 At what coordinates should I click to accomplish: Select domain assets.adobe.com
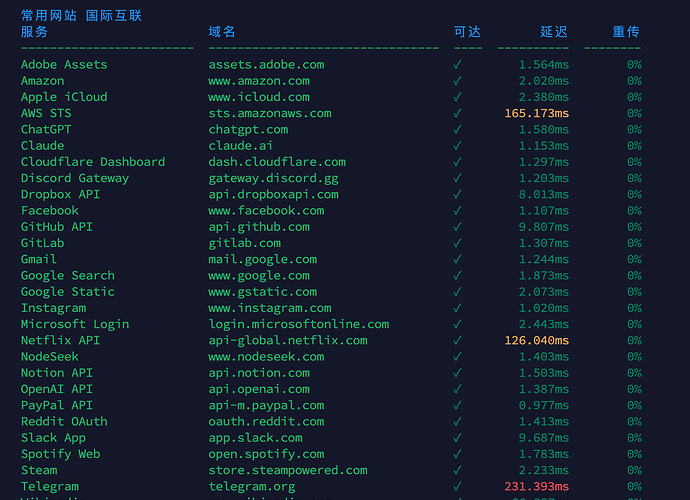266,65
